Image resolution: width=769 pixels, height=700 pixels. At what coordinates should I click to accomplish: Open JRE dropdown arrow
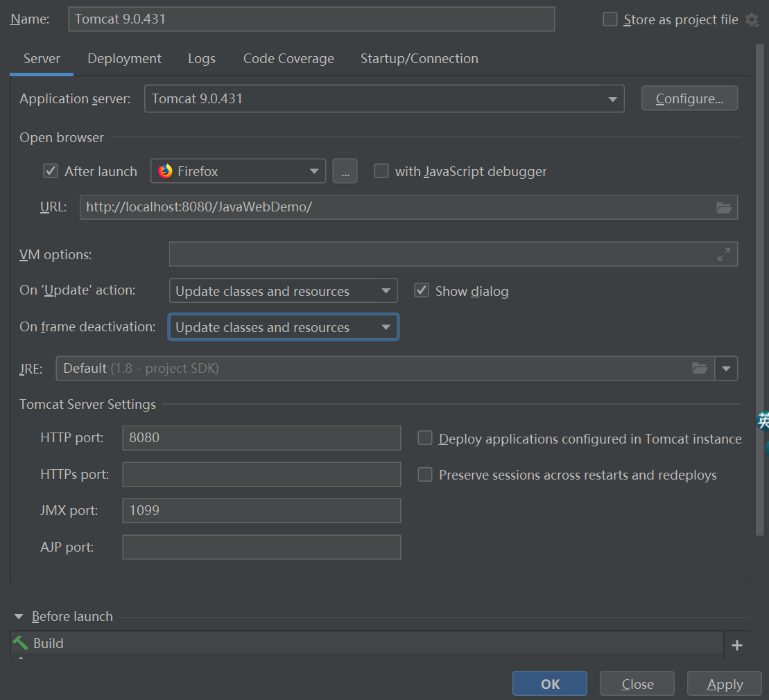(x=726, y=368)
